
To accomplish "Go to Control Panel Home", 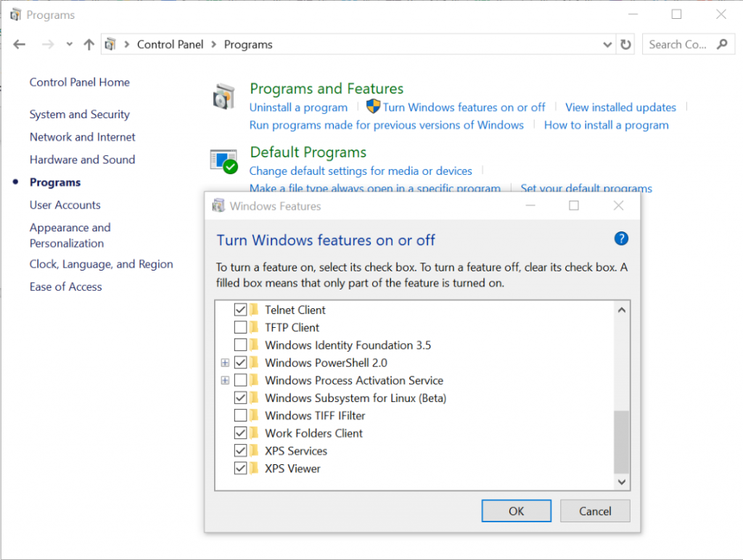I will 80,83.
